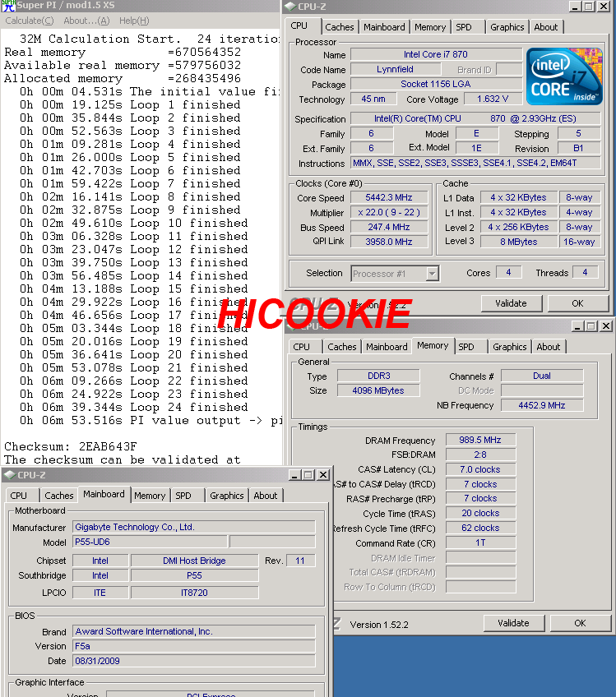Click the Command Rate 1T value
This screenshot has width=616, height=697.
[480, 542]
